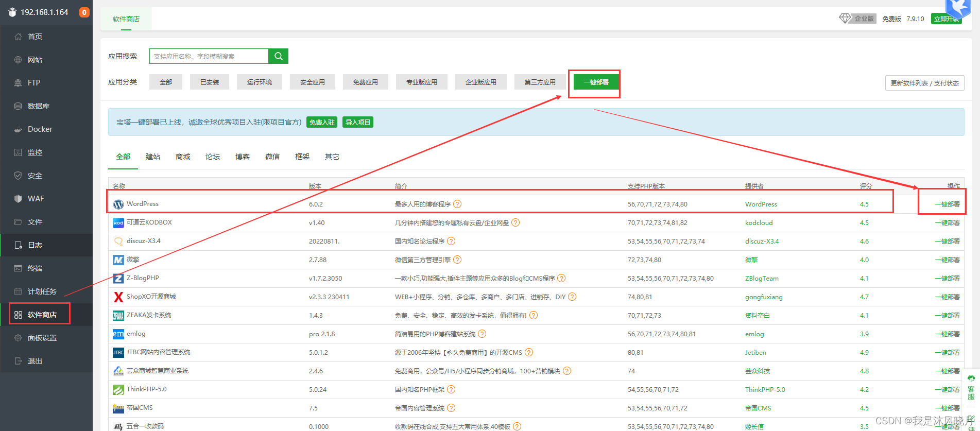Click the Docker whale sidebar icon
The width and height of the screenshot is (980, 431).
(19, 129)
